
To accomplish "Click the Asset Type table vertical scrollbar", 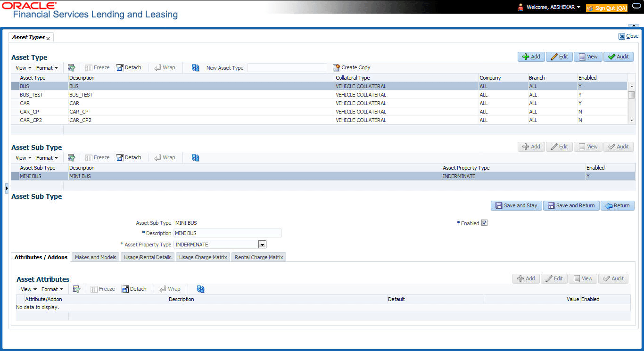I will (x=632, y=103).
